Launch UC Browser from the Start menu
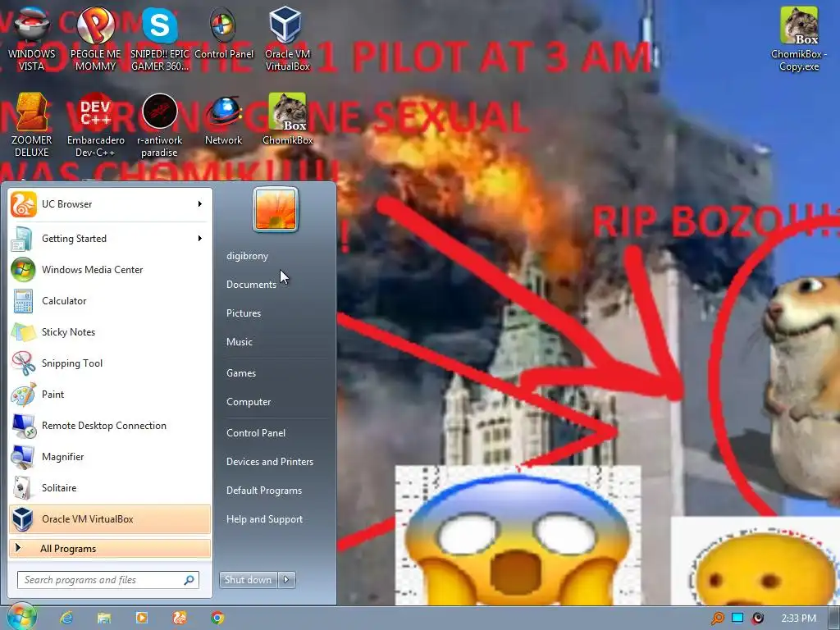 [110, 204]
